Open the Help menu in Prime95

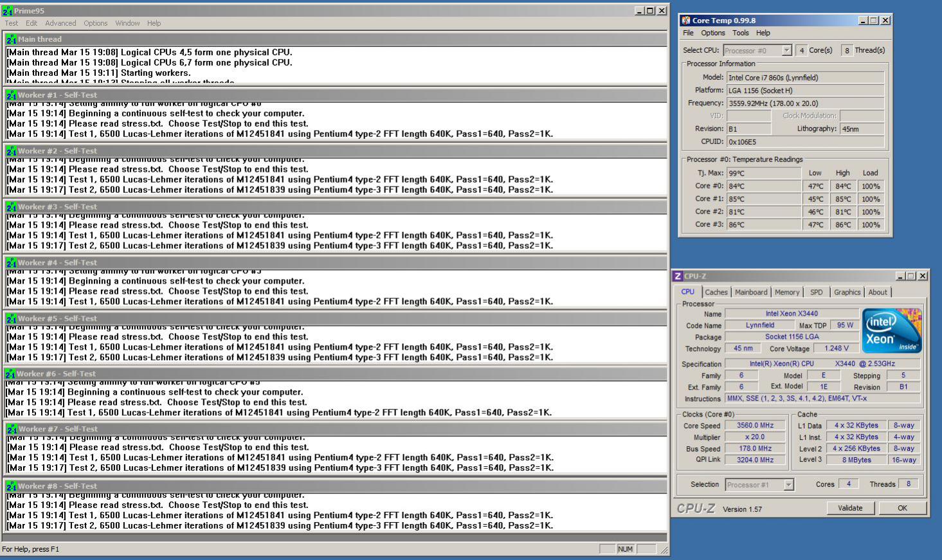(154, 23)
